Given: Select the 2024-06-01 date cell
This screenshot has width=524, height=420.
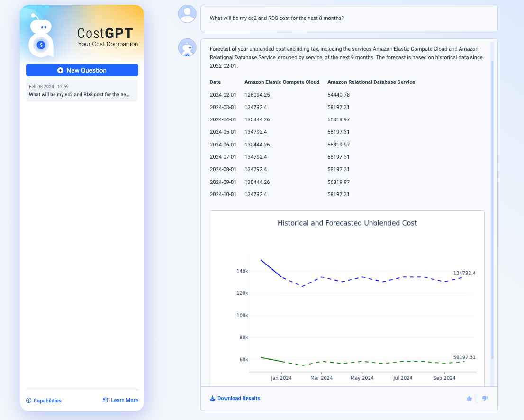Looking at the screenshot, I should 223,145.
